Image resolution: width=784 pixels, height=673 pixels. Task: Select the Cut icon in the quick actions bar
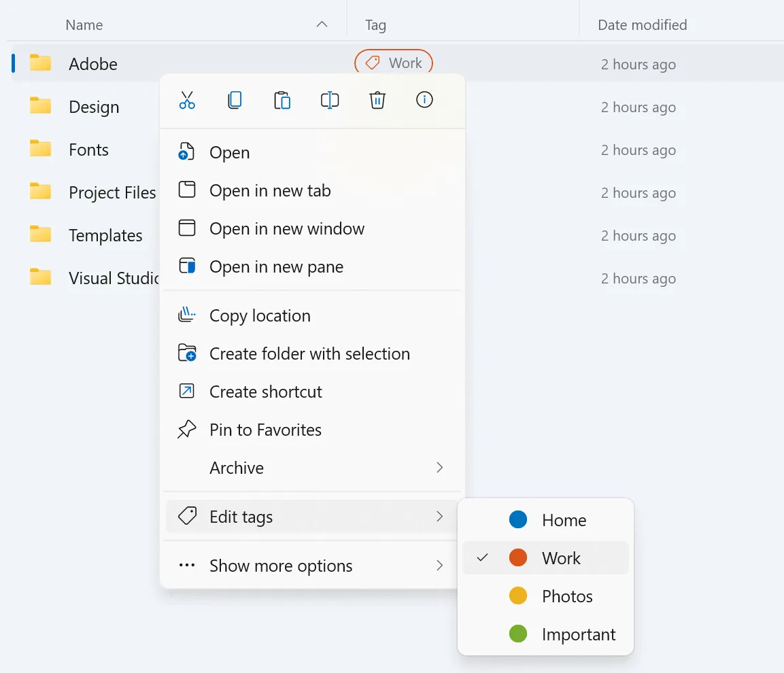(x=186, y=99)
